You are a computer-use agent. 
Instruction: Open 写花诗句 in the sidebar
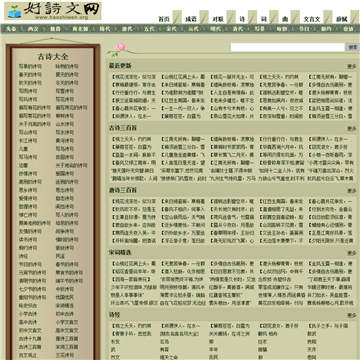65,99
